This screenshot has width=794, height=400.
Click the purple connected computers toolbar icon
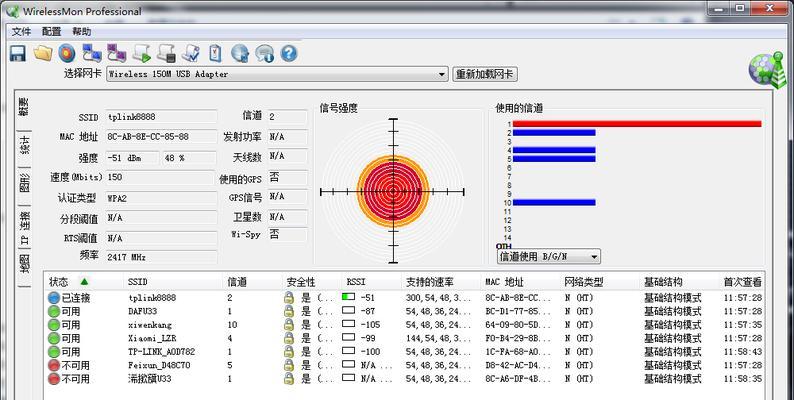click(x=116, y=53)
